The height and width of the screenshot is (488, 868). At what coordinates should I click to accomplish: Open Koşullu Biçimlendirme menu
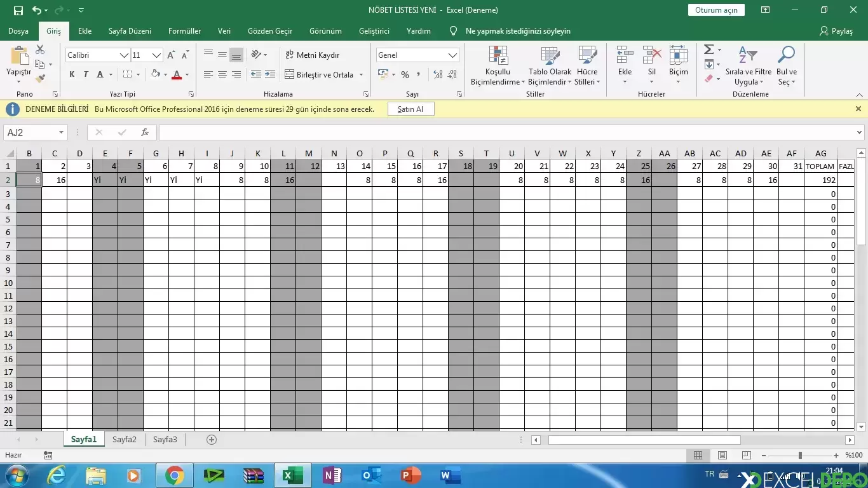click(x=498, y=65)
